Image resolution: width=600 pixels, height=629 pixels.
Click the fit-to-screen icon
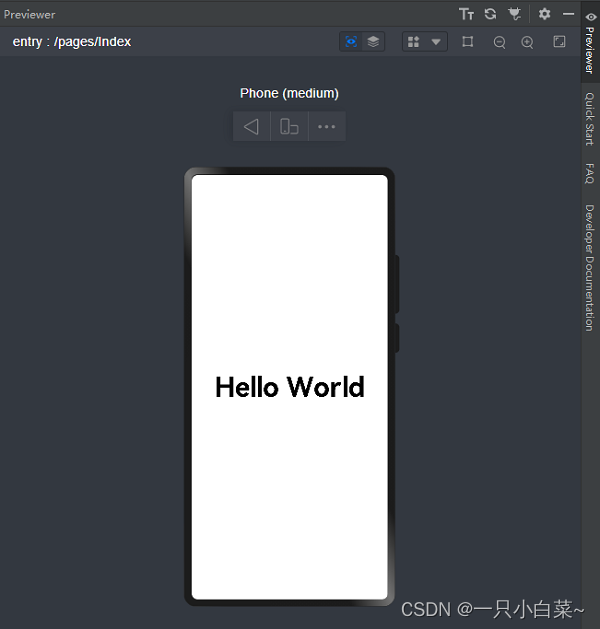click(559, 41)
